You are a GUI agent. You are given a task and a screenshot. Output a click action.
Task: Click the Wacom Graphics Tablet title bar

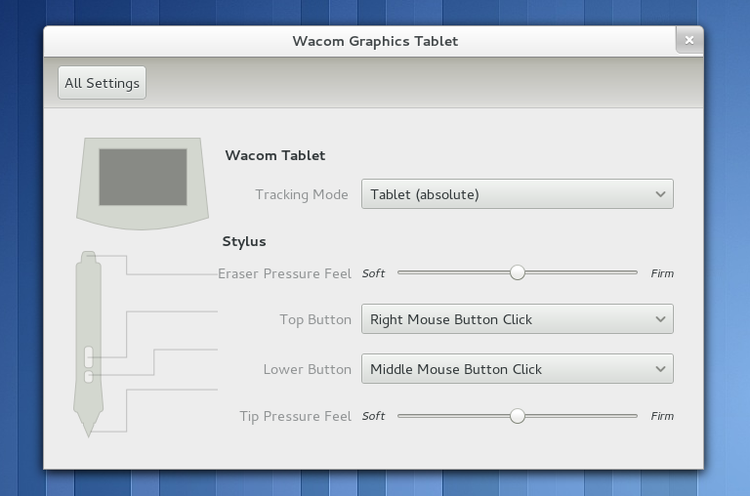375,41
